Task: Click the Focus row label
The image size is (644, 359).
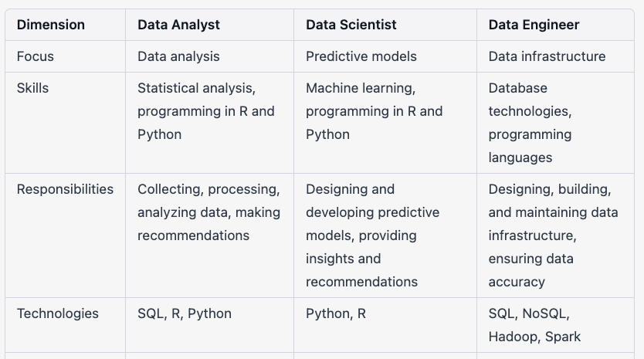Action: coord(36,56)
